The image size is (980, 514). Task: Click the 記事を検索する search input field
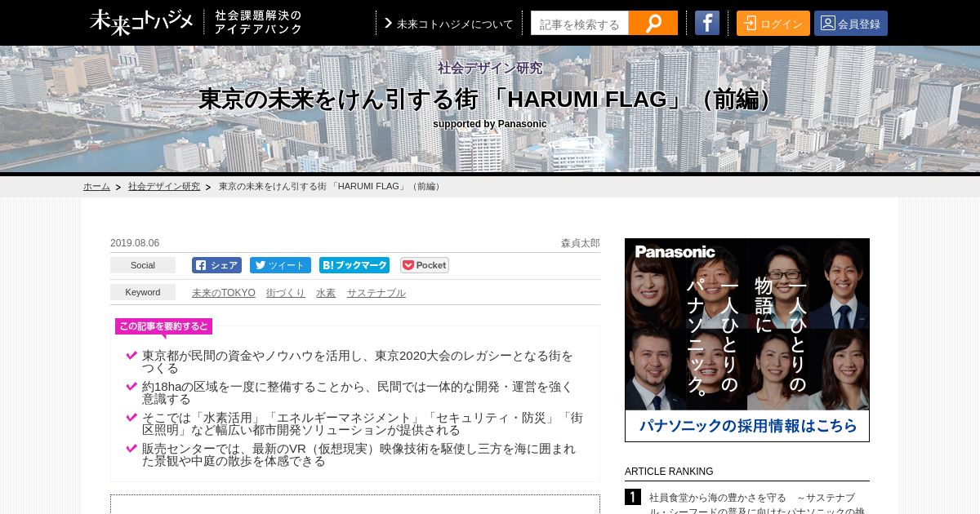tap(580, 23)
